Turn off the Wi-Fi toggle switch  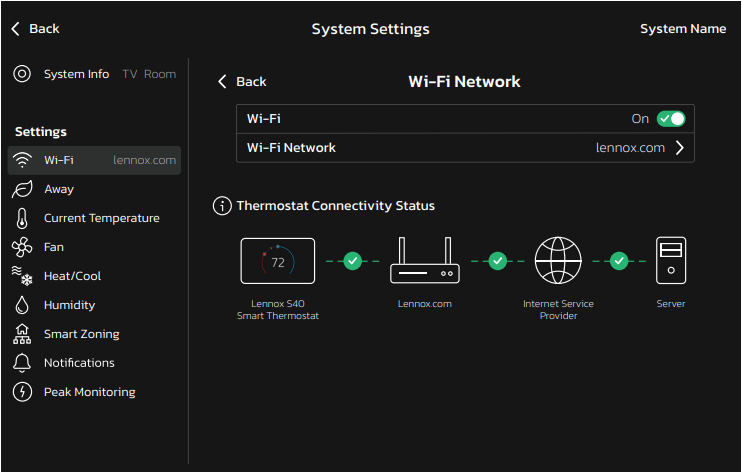click(x=671, y=119)
